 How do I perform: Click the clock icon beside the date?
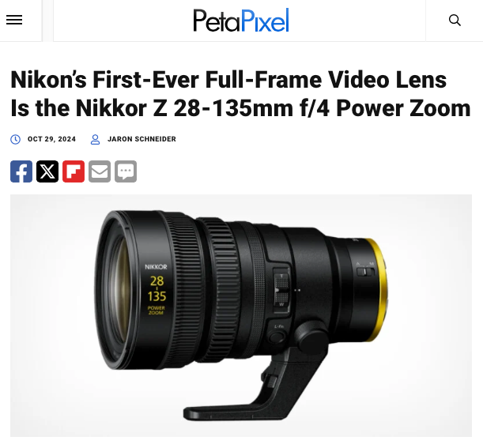(x=15, y=140)
